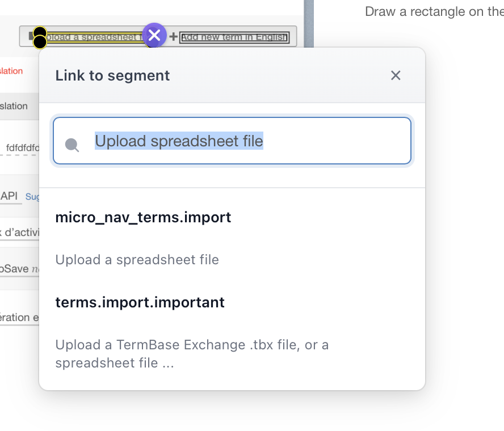Select the terms.import.important segment key
Image resolution: width=504 pixels, height=431 pixels.
[x=140, y=302]
